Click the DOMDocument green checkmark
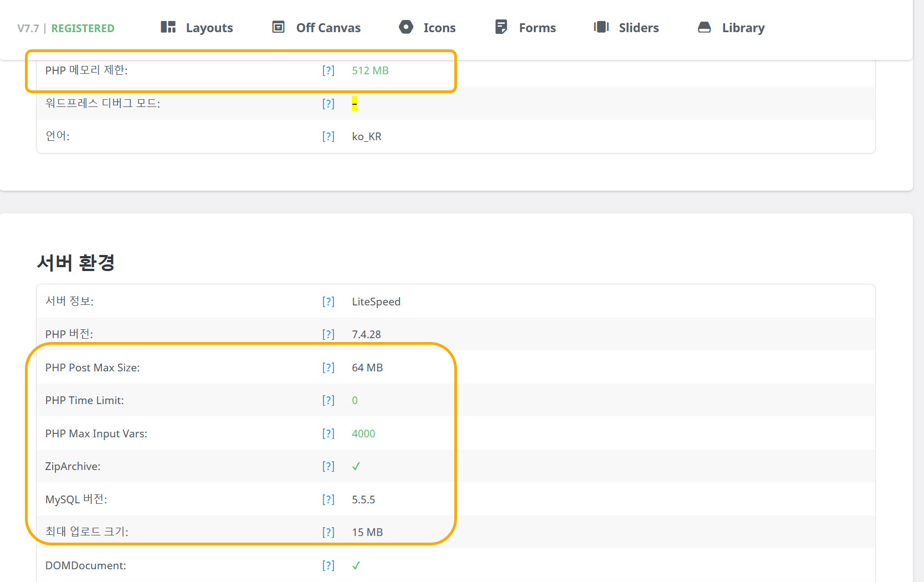Screen dimensions: 924x582 pos(356,565)
